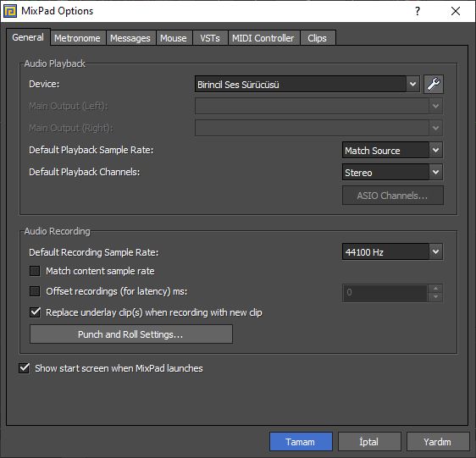The height and width of the screenshot is (458, 476).
Task: Open the VSTs tab
Action: coord(210,38)
